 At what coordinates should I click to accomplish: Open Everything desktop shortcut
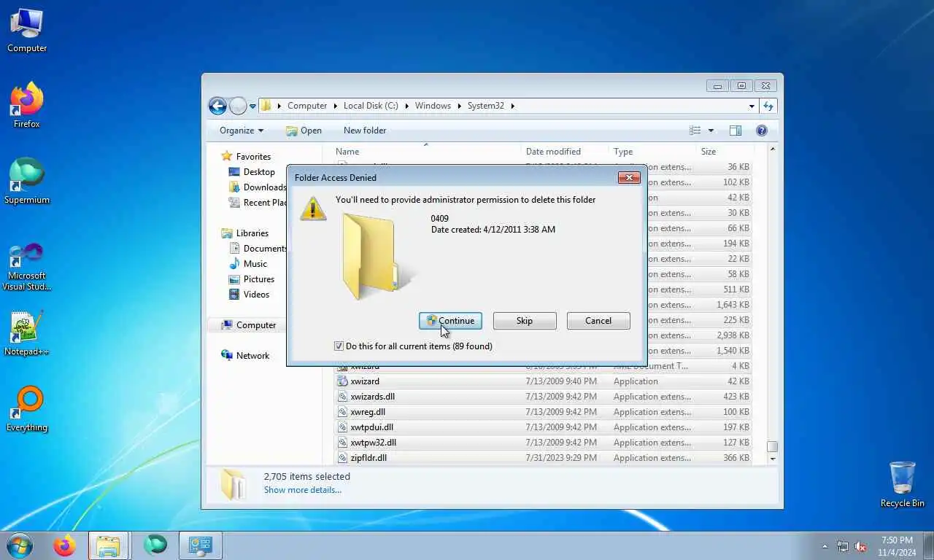click(27, 410)
